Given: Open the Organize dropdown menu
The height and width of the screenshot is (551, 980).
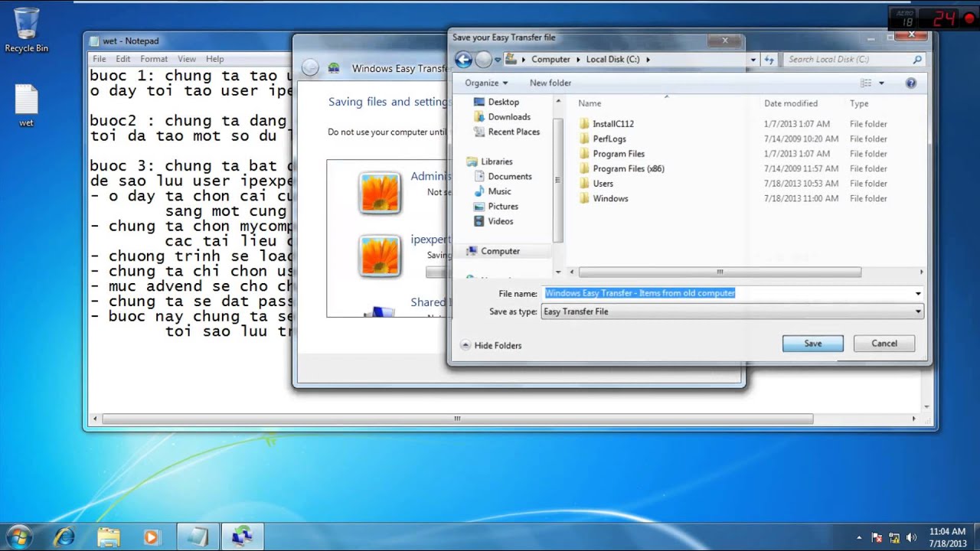Looking at the screenshot, I should (x=486, y=83).
